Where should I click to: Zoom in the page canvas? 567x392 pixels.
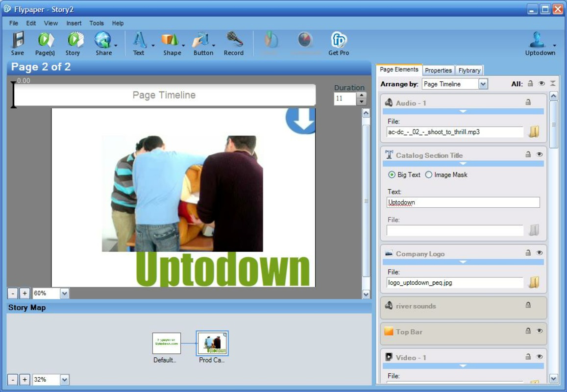25,294
